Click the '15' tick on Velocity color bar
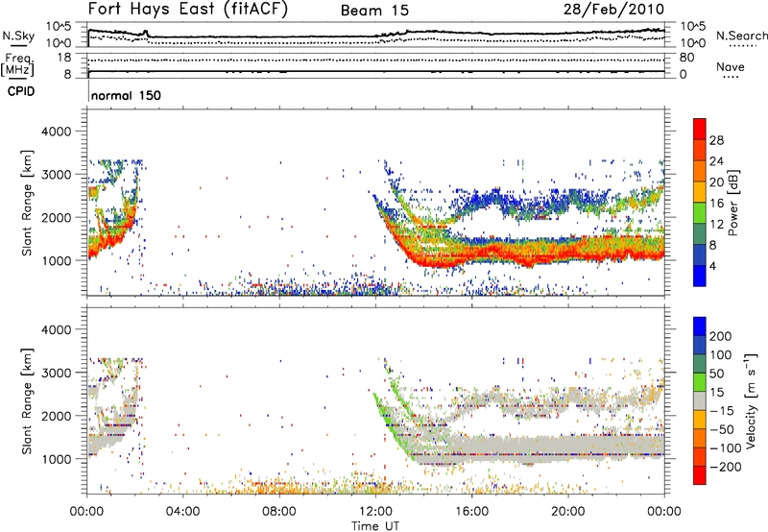This screenshot has width=768, height=532. coord(716,393)
